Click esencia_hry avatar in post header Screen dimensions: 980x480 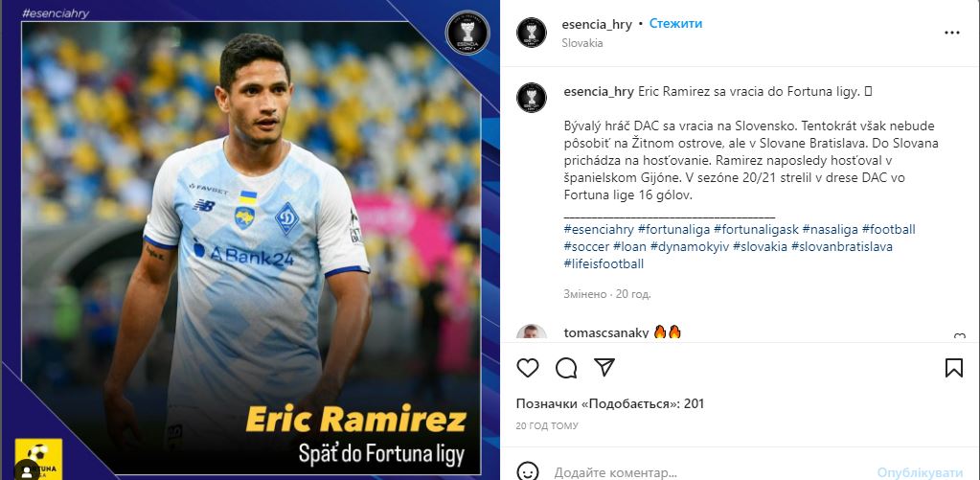[532, 33]
